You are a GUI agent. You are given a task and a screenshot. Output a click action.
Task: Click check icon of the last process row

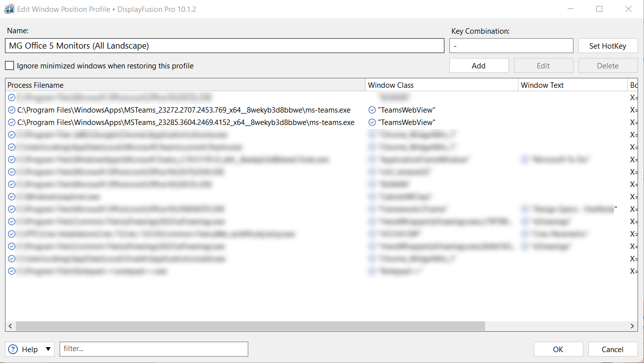click(11, 271)
